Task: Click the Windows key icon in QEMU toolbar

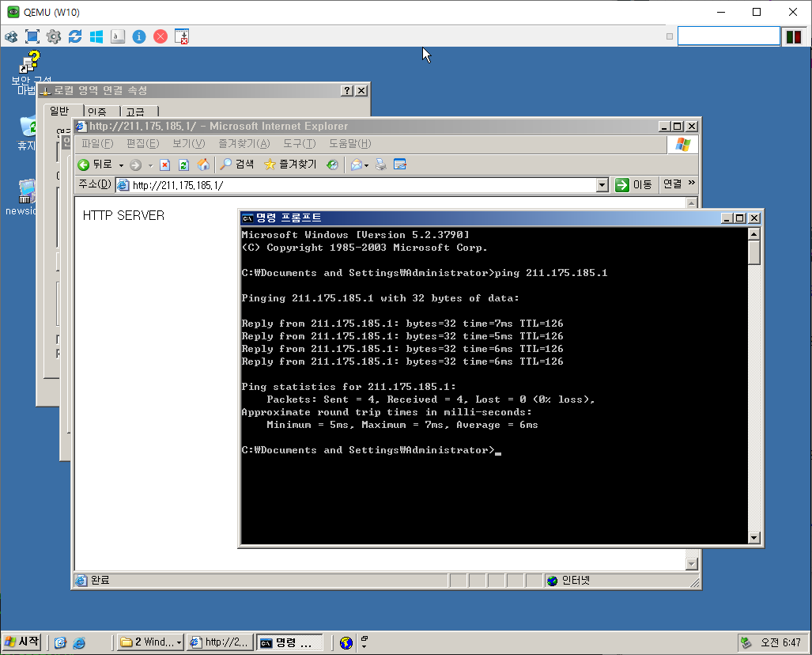Action: 96,36
